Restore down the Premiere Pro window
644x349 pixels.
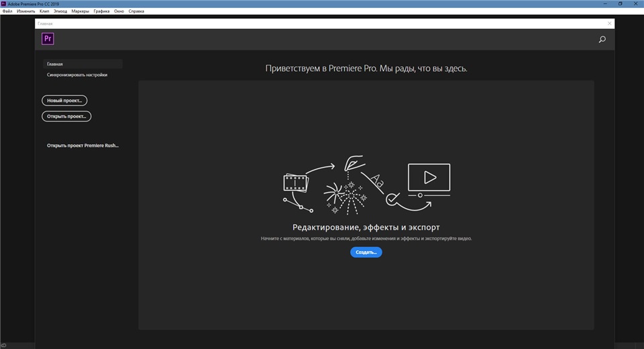620,4
